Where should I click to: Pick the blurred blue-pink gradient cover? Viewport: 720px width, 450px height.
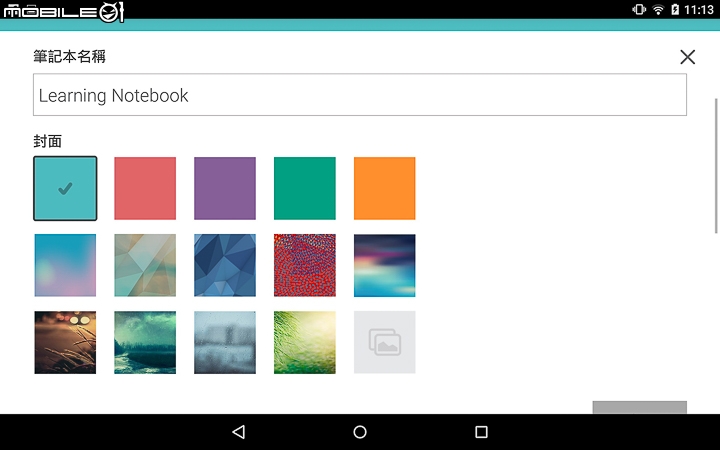click(x=65, y=265)
